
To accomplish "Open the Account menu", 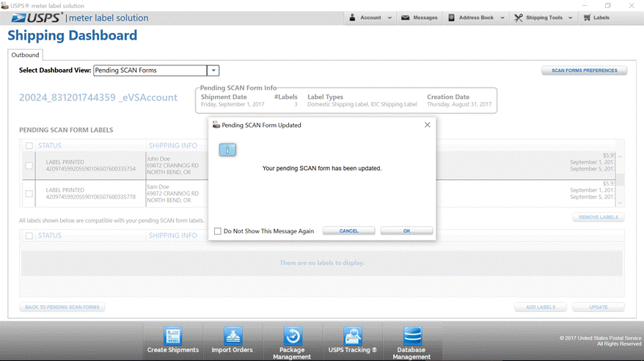I will click(x=370, y=18).
